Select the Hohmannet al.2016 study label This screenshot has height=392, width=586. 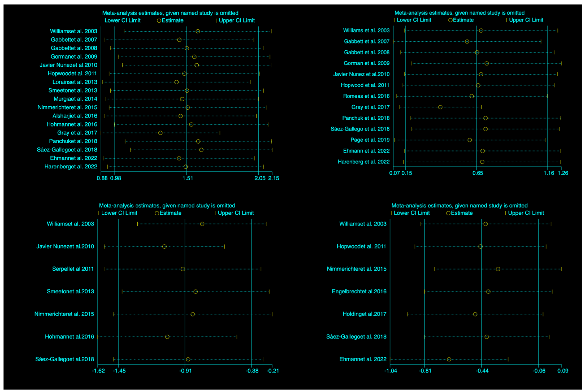tap(70, 337)
